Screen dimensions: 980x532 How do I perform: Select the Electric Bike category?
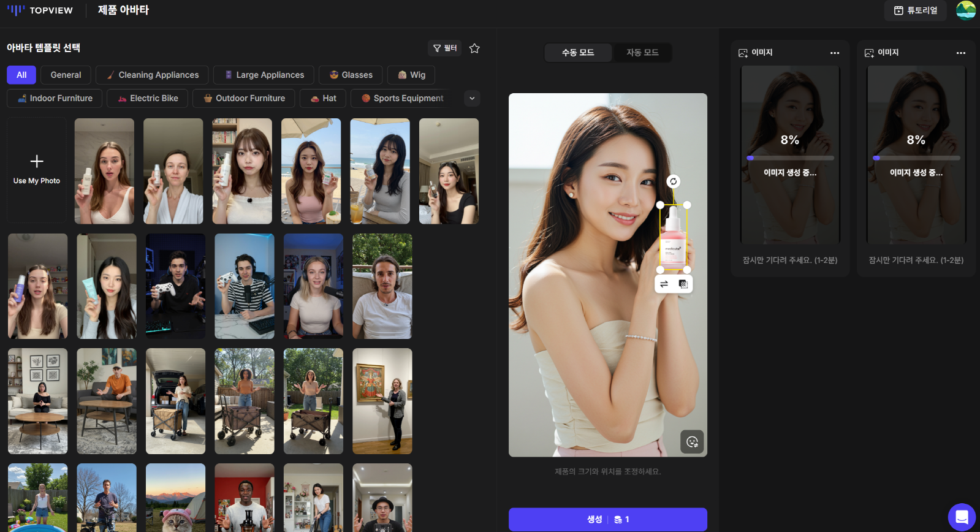click(148, 98)
